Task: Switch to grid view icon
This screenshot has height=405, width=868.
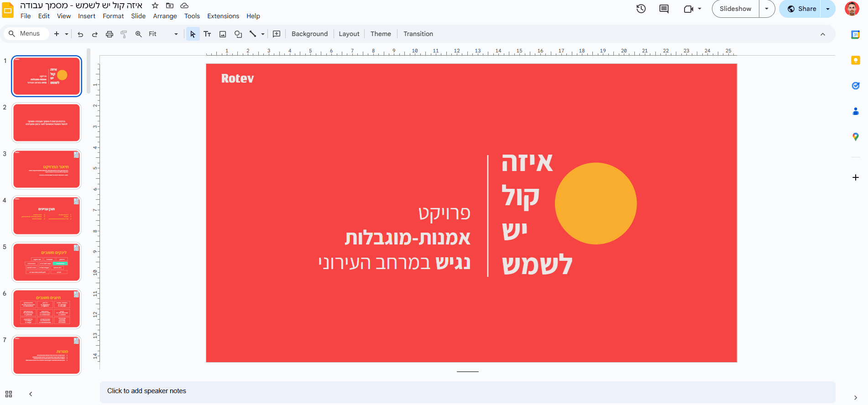Action: click(9, 394)
